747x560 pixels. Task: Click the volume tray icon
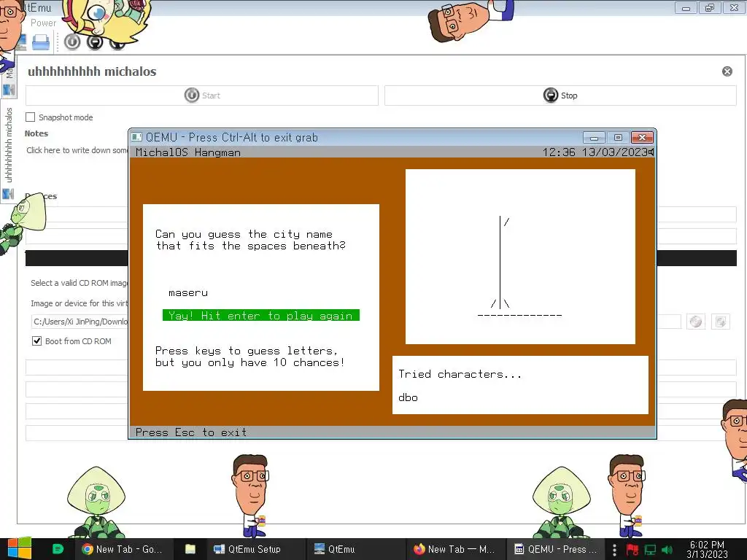[x=667, y=550]
